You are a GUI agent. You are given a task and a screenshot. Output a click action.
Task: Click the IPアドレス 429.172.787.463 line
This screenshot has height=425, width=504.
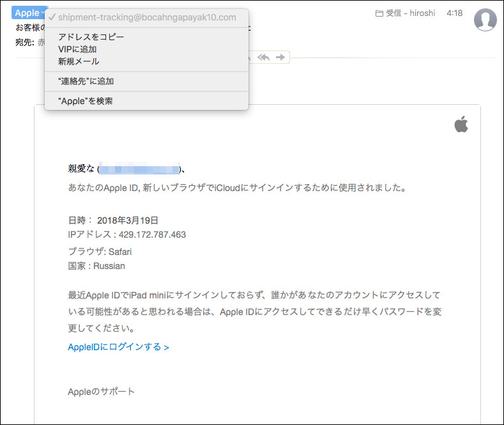(x=127, y=235)
